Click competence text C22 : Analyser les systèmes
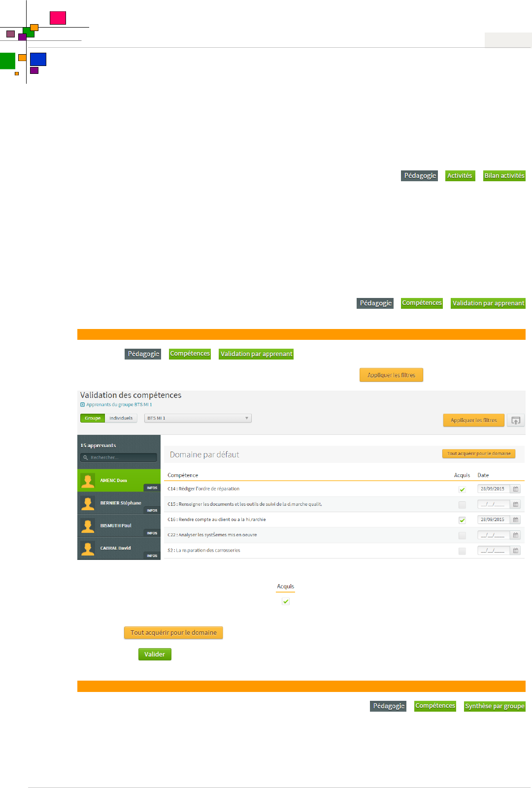The width and height of the screenshot is (532, 788). point(212,535)
